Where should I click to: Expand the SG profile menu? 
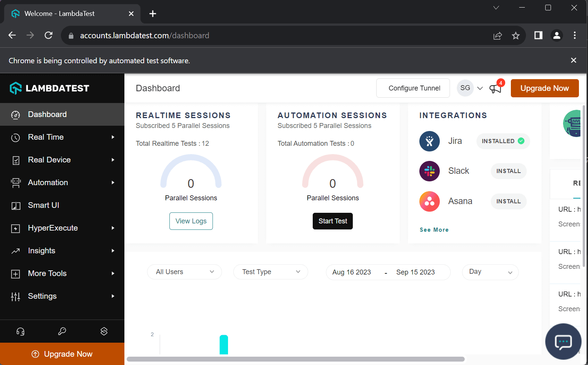pyautogui.click(x=470, y=88)
